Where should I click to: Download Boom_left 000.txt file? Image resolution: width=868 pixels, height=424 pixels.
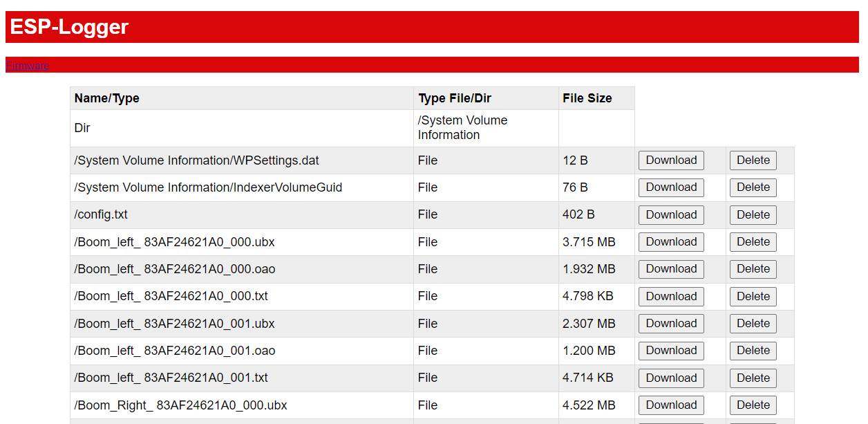pyautogui.click(x=670, y=296)
